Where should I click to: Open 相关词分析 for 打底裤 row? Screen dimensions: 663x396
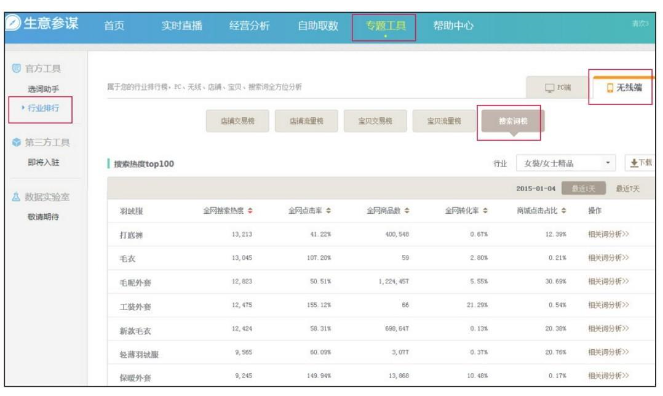click(608, 234)
